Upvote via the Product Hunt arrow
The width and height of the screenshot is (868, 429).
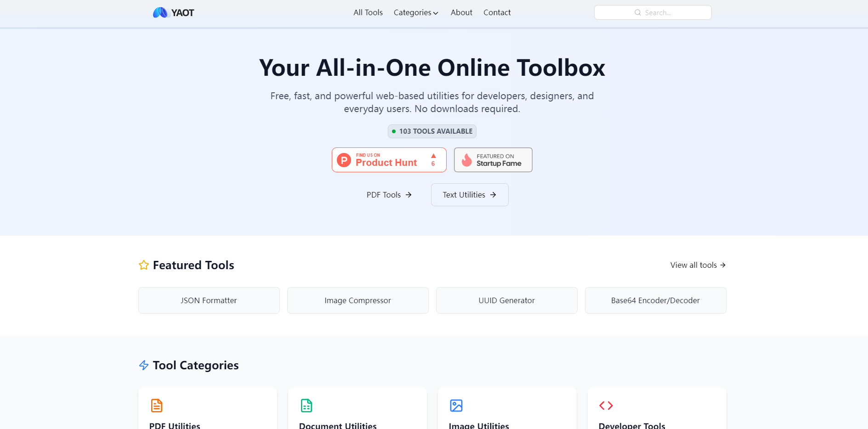432,156
